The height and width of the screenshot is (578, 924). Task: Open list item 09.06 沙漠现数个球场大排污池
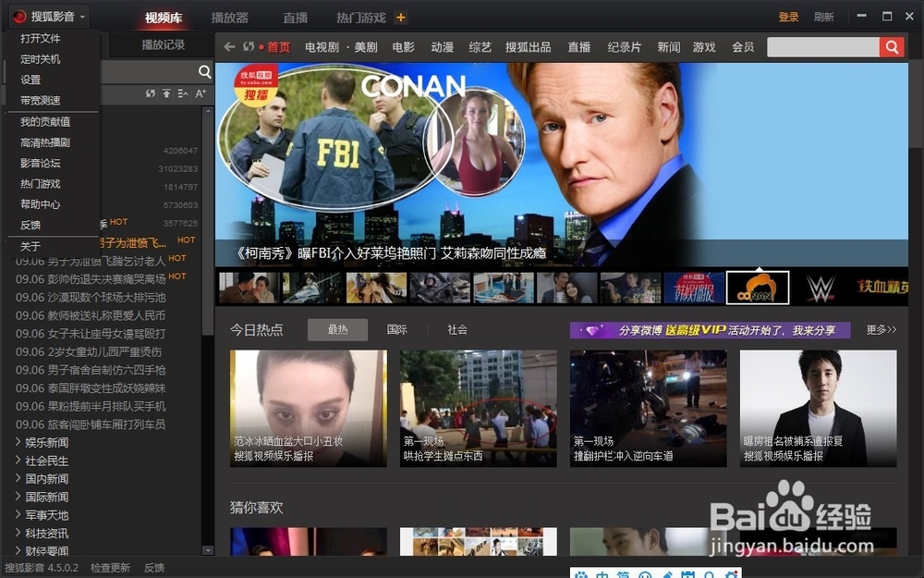(x=91, y=297)
